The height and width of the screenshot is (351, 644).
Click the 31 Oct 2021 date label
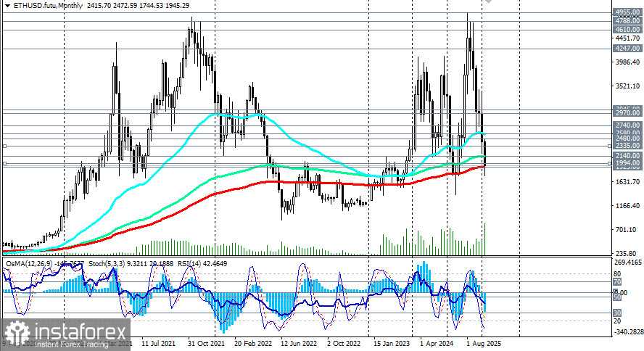tap(206, 343)
